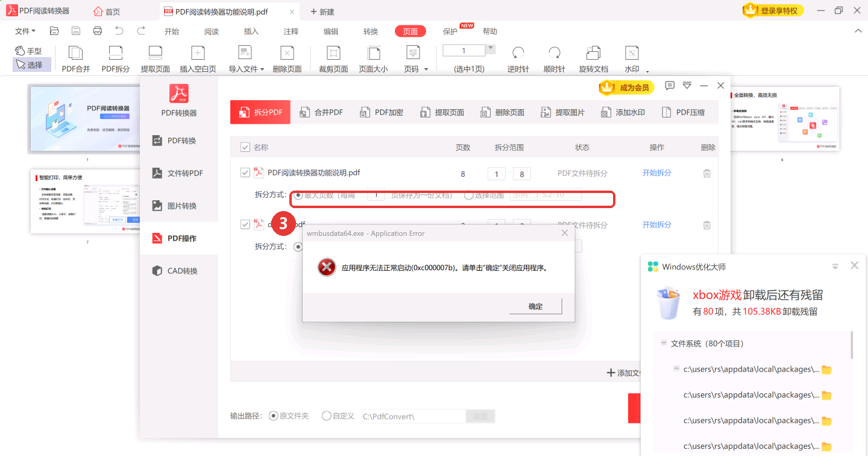Open the 页面大小 tool
The height and width of the screenshot is (456, 868).
tap(374, 59)
